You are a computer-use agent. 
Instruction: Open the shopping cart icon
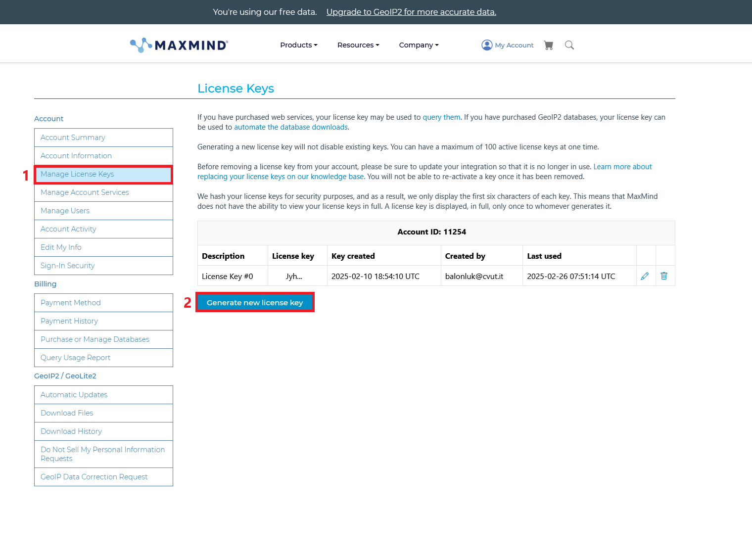(x=548, y=45)
